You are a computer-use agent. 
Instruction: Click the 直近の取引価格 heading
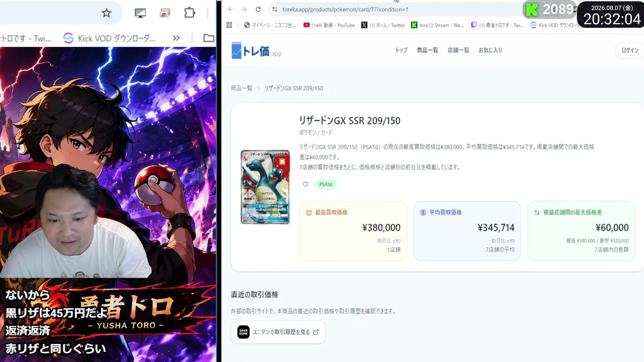(255, 295)
